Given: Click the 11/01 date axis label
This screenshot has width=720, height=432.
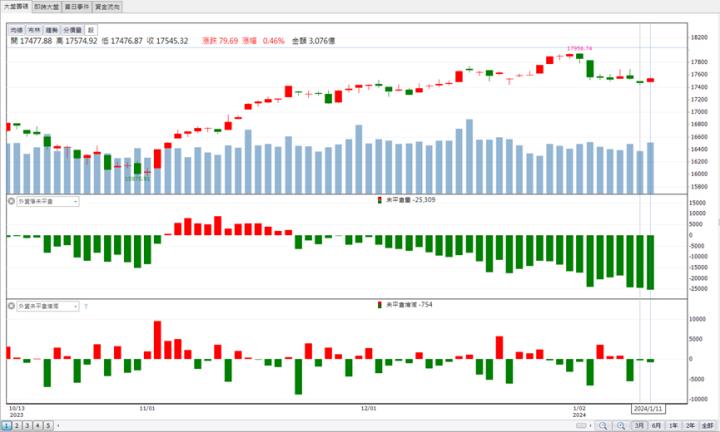Looking at the screenshot, I should pyautogui.click(x=147, y=408).
